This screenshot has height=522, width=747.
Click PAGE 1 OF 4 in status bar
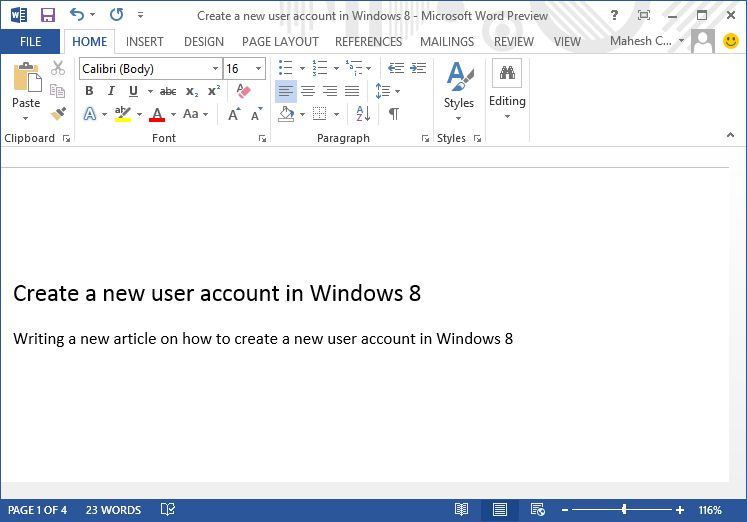[37, 510]
